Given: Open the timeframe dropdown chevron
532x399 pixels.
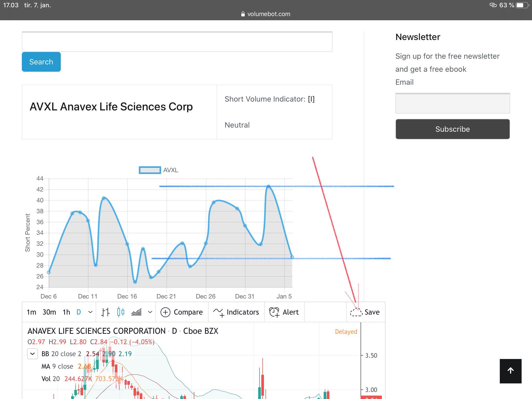Looking at the screenshot, I should click(x=90, y=312).
